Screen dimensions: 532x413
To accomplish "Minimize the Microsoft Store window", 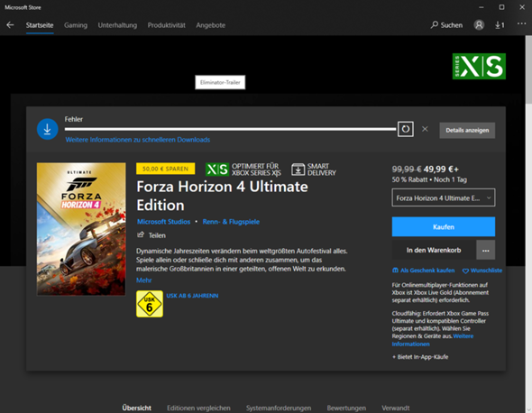I will tap(482, 7).
